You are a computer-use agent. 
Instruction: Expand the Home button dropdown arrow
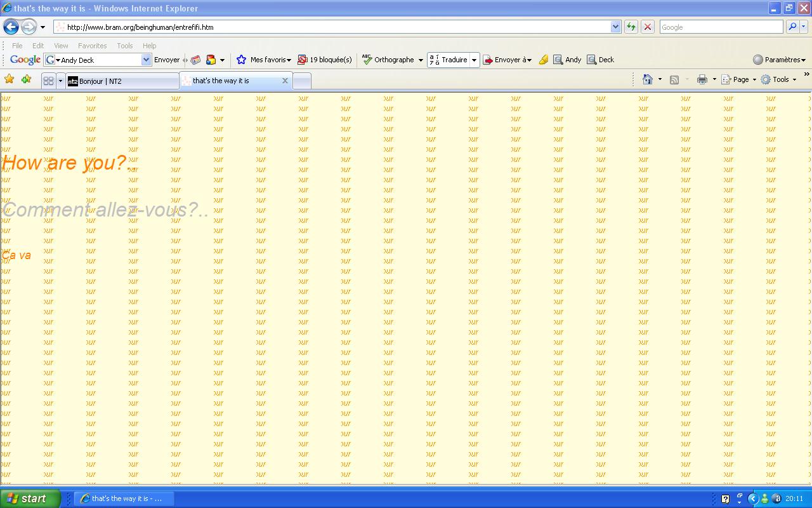(x=660, y=79)
